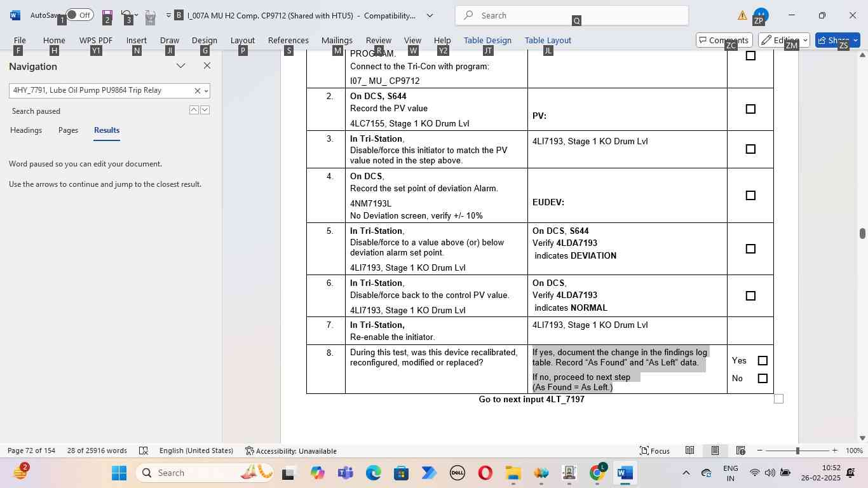Check the box for step 3 row
Image resolution: width=868 pixels, height=488 pixels.
pos(750,149)
